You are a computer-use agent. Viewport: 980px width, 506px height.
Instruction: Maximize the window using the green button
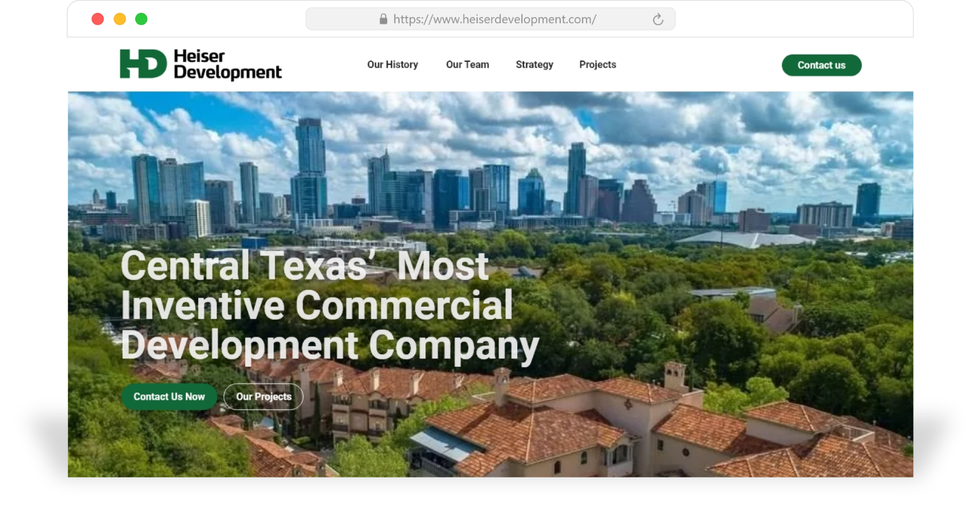pos(142,19)
